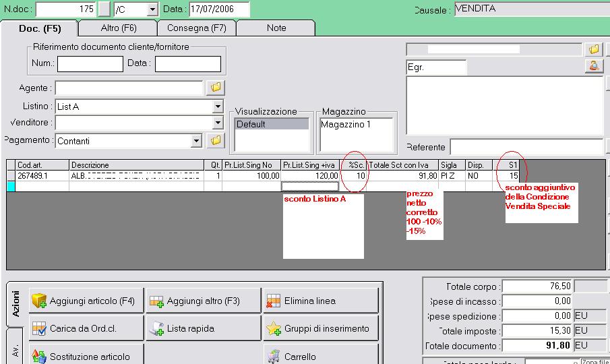Click the N.doc number field
The image size is (610, 364).
click(66, 9)
